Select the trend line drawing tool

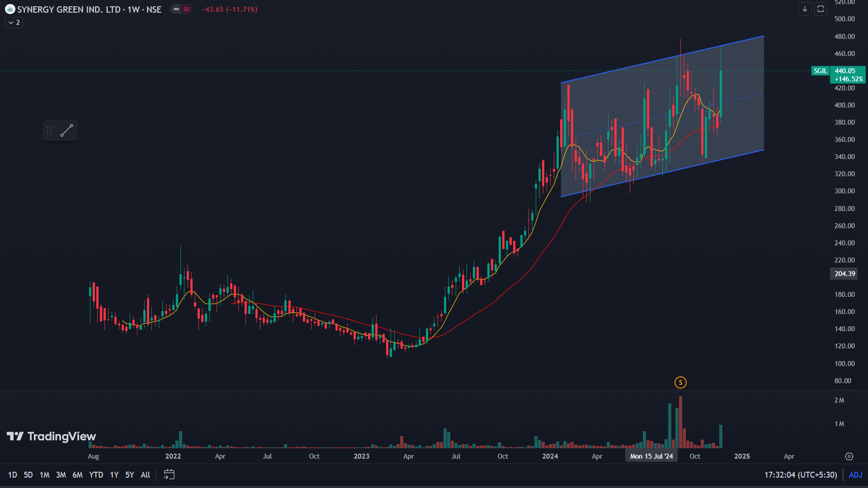pyautogui.click(x=67, y=131)
